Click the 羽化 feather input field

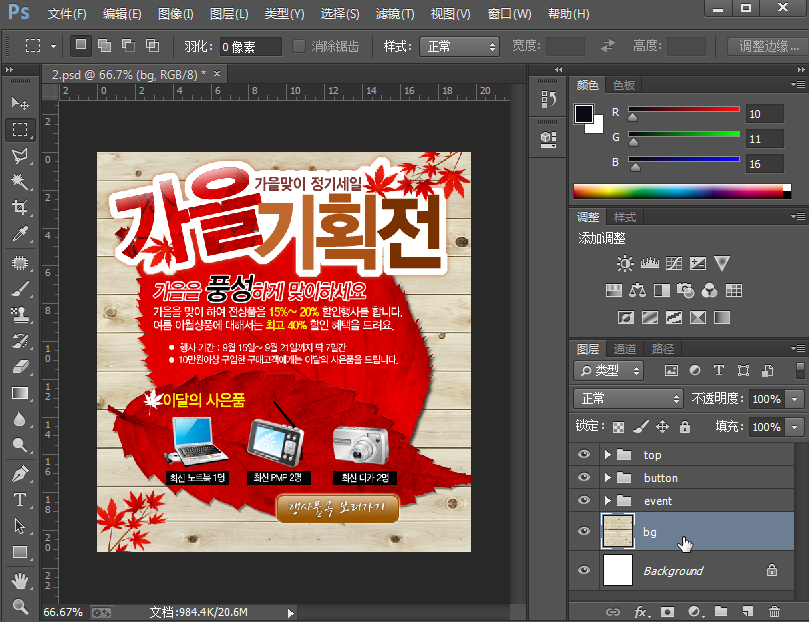(248, 47)
